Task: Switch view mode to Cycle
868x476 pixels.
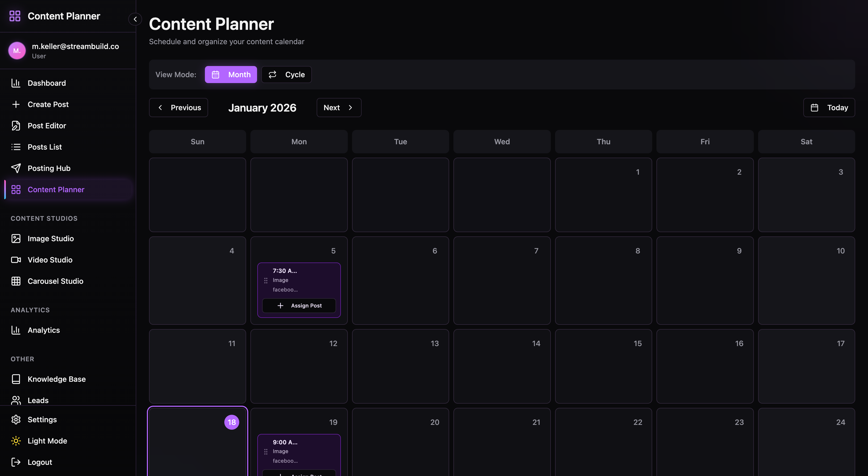Action: (286, 75)
